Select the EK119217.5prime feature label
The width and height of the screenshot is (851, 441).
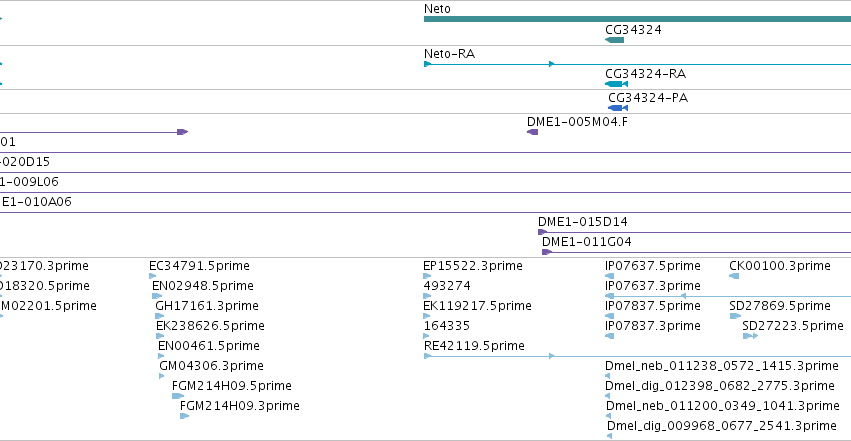pyautogui.click(x=477, y=306)
